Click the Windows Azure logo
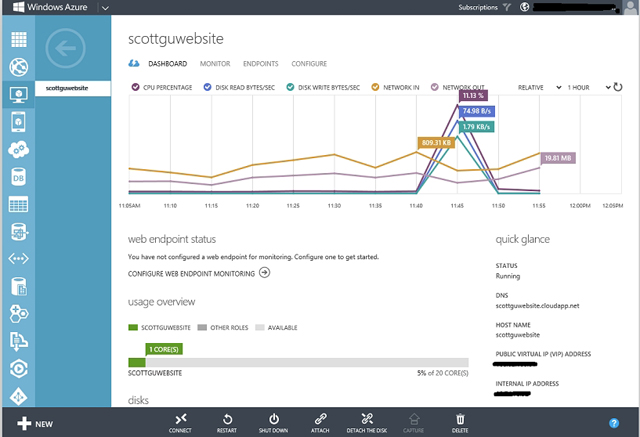This screenshot has height=437, width=640. point(49,7)
